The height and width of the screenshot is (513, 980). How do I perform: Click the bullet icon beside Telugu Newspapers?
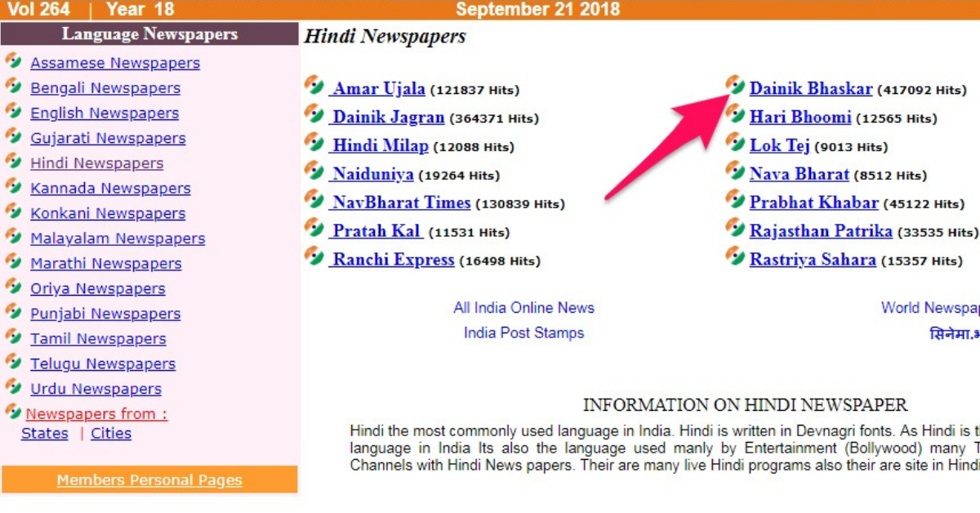click(x=13, y=362)
